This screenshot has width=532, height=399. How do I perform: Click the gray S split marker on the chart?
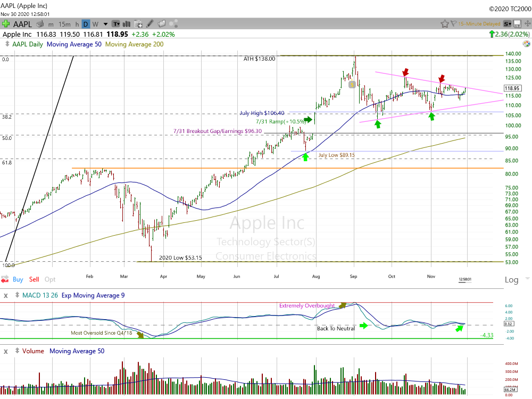tap(352, 85)
